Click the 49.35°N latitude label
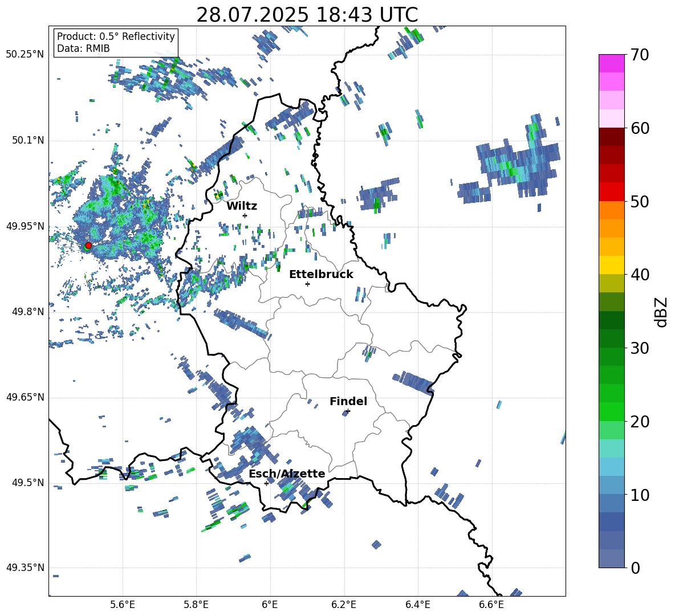Screen dimensions: 675x616 (25, 568)
